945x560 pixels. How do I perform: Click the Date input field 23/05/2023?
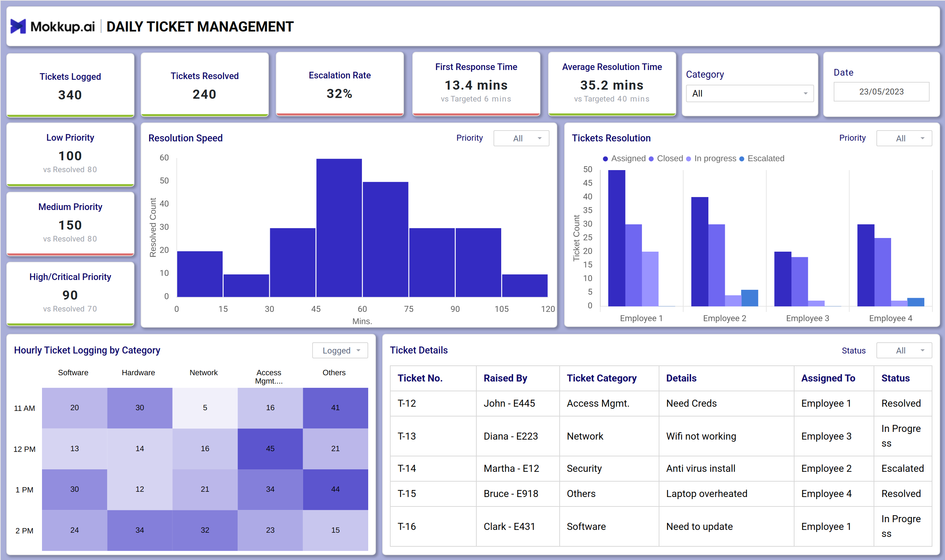point(881,92)
